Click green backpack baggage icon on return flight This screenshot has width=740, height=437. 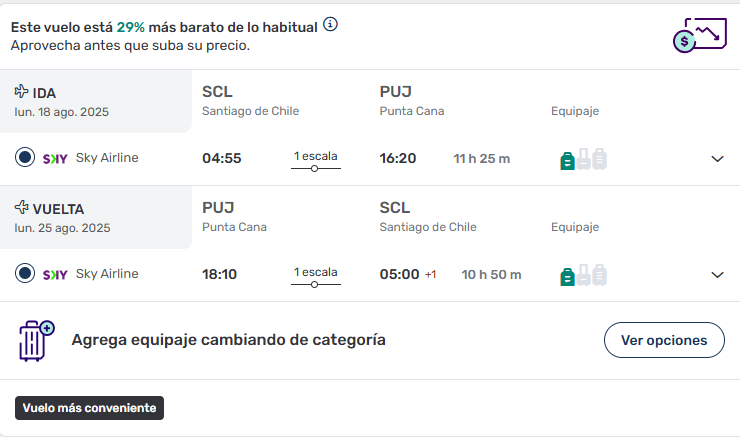pyautogui.click(x=567, y=277)
